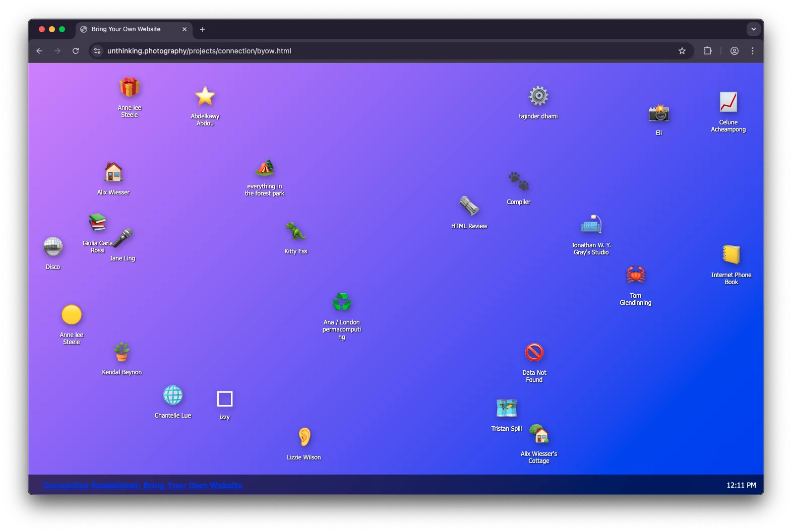
Task: Open a new browser tab
Action: [x=203, y=29]
